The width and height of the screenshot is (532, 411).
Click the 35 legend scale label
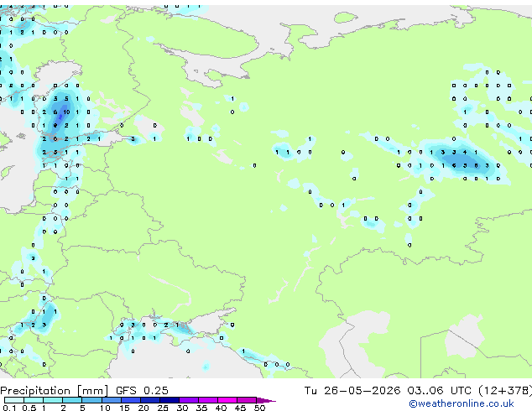[202, 408]
